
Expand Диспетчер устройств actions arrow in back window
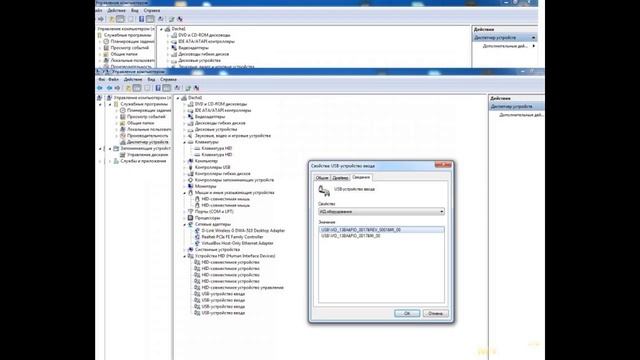(x=533, y=38)
